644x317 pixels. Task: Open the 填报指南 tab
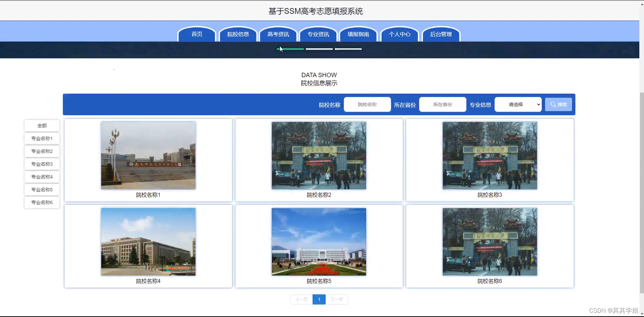tap(358, 34)
